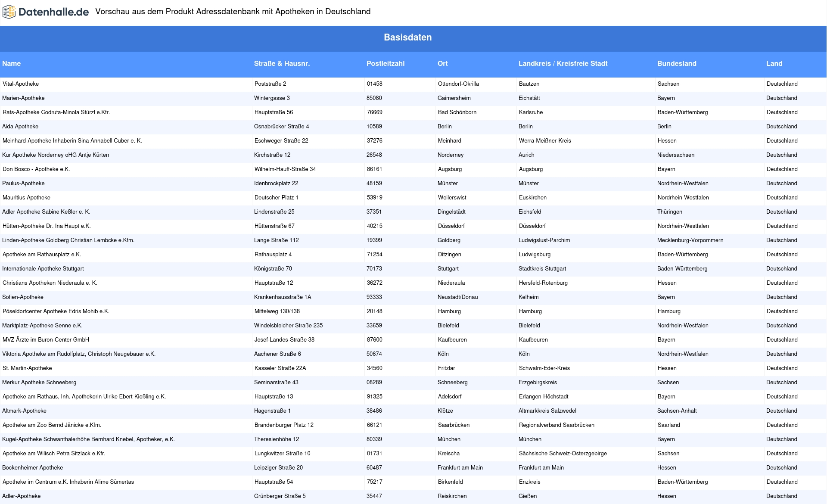This screenshot has width=827, height=504.
Task: Click the Bundesland column header
Action: (x=677, y=64)
